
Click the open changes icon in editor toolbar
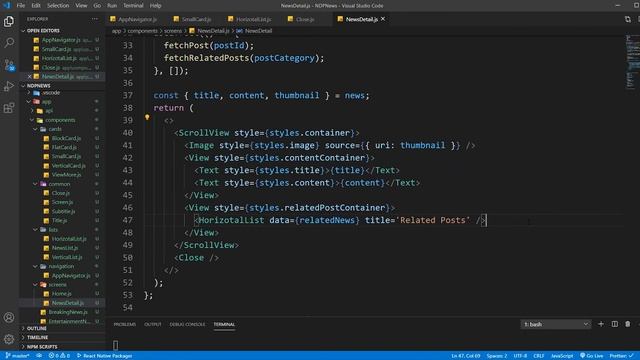point(628,19)
